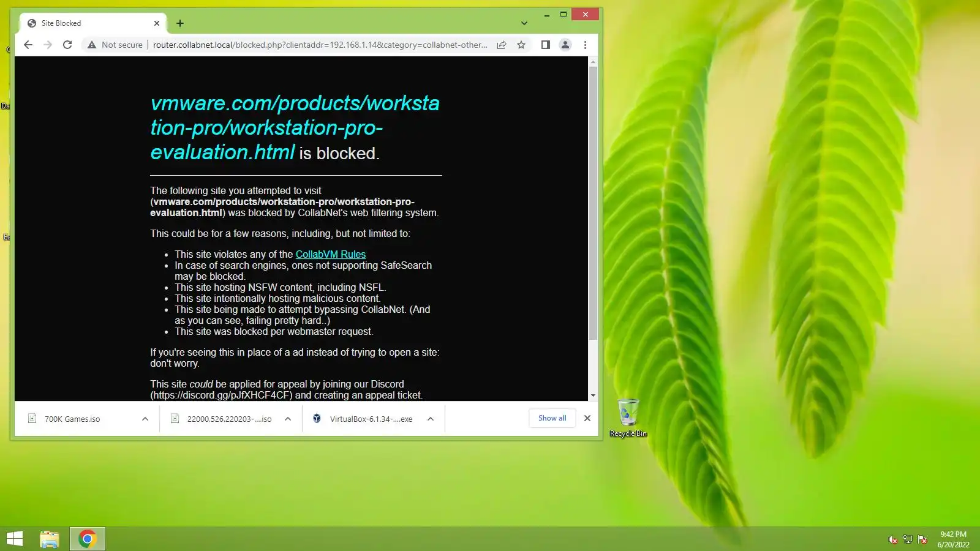The image size is (980, 551).
Task: Open the Action Center flag icon
Action: pyautogui.click(x=922, y=539)
